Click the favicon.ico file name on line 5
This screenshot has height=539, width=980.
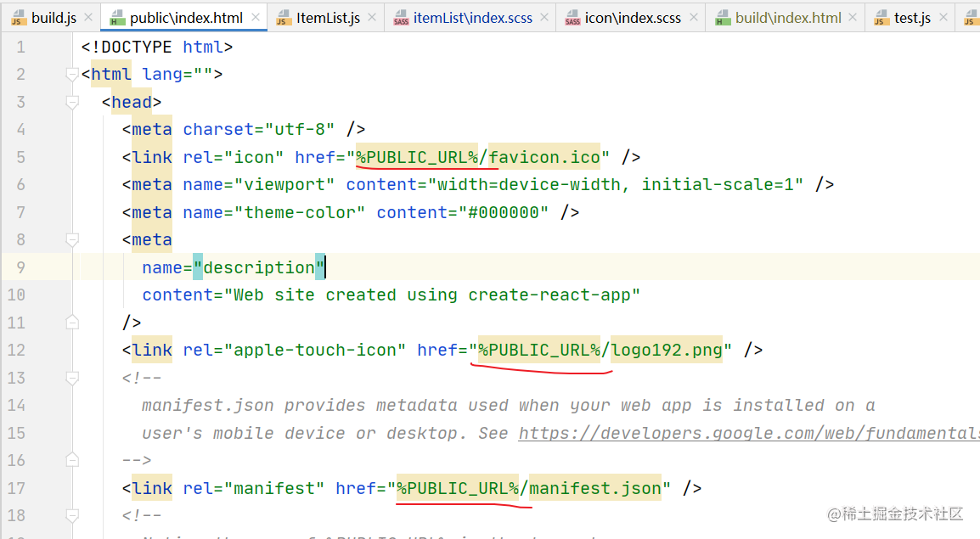pos(544,157)
